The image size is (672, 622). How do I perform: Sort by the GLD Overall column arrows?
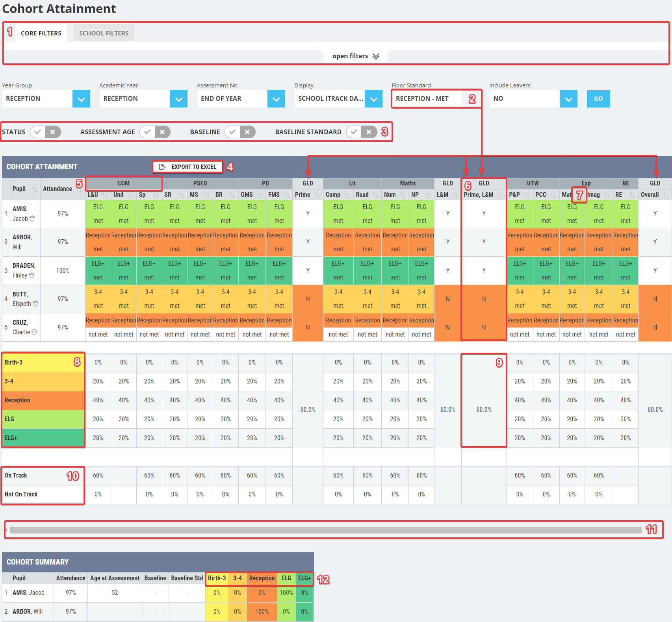coord(666,195)
